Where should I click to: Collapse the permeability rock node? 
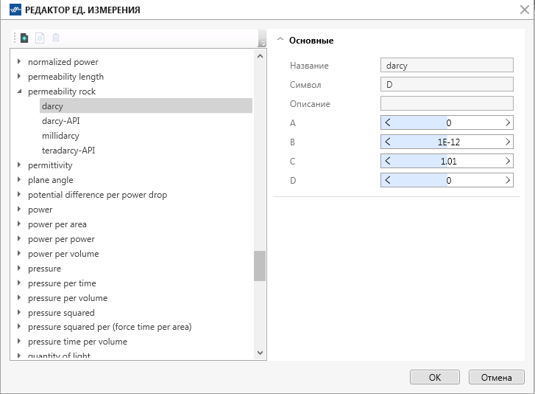click(19, 91)
